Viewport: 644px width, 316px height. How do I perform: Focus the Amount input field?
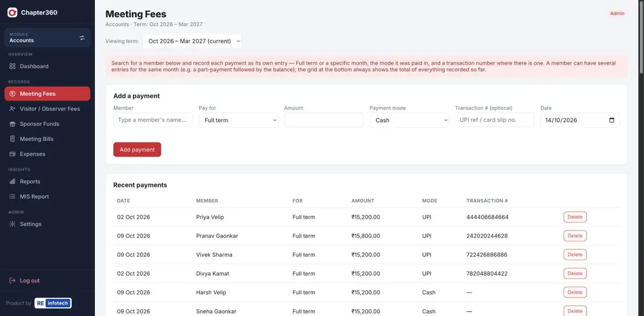(324, 120)
